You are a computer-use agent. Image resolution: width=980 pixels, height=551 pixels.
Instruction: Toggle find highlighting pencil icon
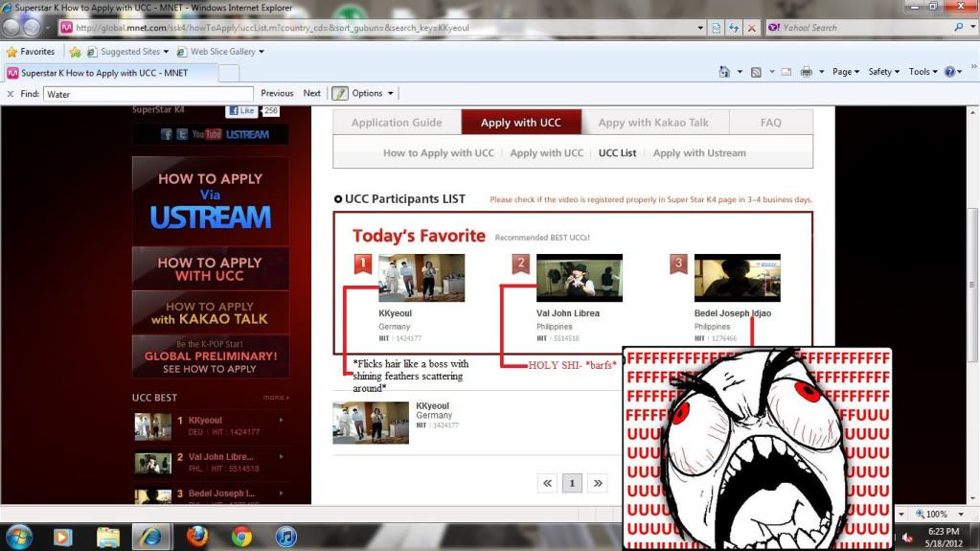339,93
